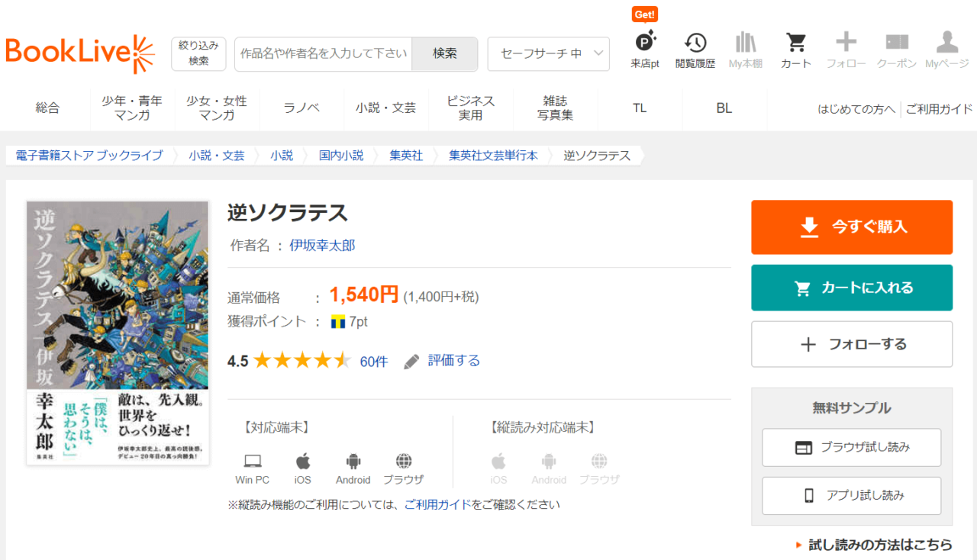Viewport: 977px width, 560px height.
Task: Click the orange Get! badge
Action: [x=645, y=14]
